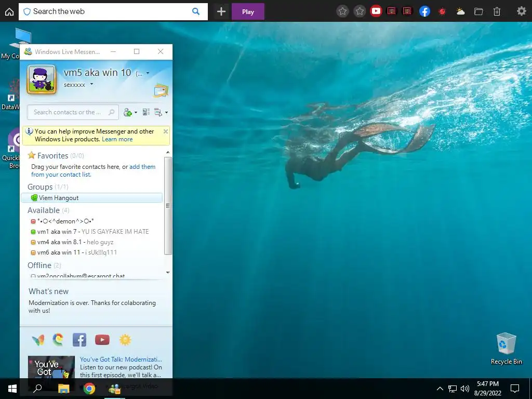Open the MSN butterfly icon
This screenshot has height=399, width=532.
pos(38,340)
